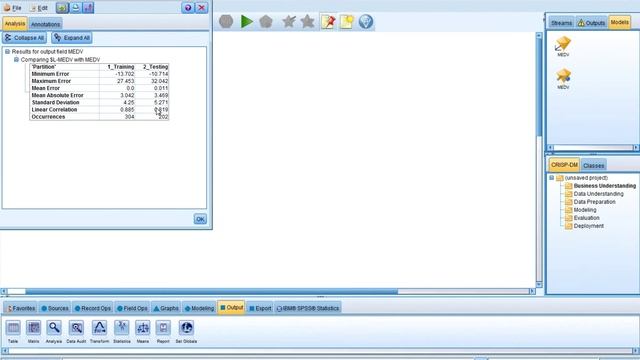The width and height of the screenshot is (640, 360).
Task: Open the Streams manager tab
Action: (561, 23)
